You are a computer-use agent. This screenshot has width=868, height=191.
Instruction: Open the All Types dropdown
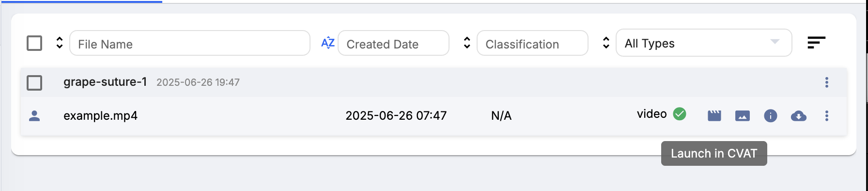point(704,43)
